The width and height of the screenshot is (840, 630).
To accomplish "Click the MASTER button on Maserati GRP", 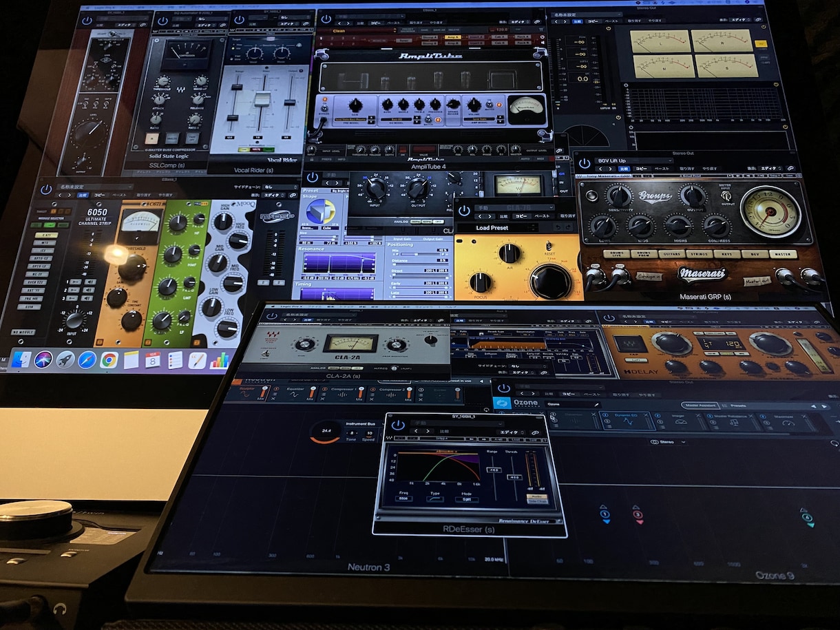I will (783, 254).
